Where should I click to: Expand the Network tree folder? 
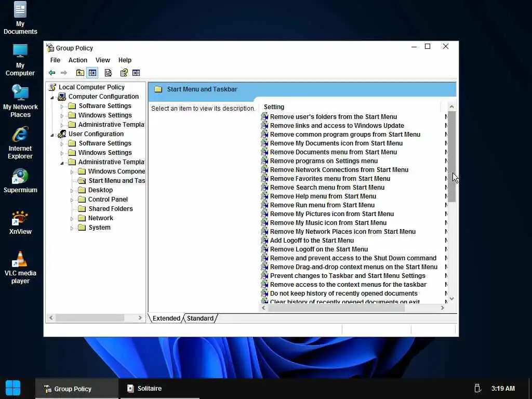tap(72, 219)
